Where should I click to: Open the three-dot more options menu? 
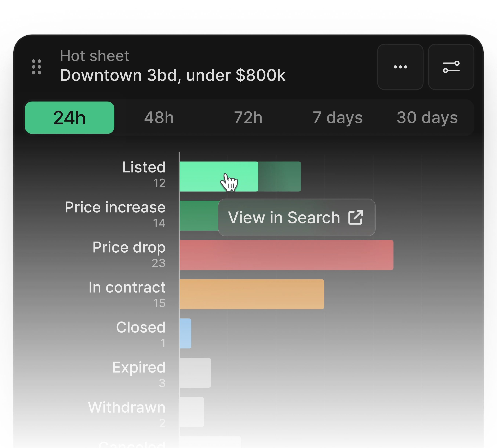(x=400, y=67)
